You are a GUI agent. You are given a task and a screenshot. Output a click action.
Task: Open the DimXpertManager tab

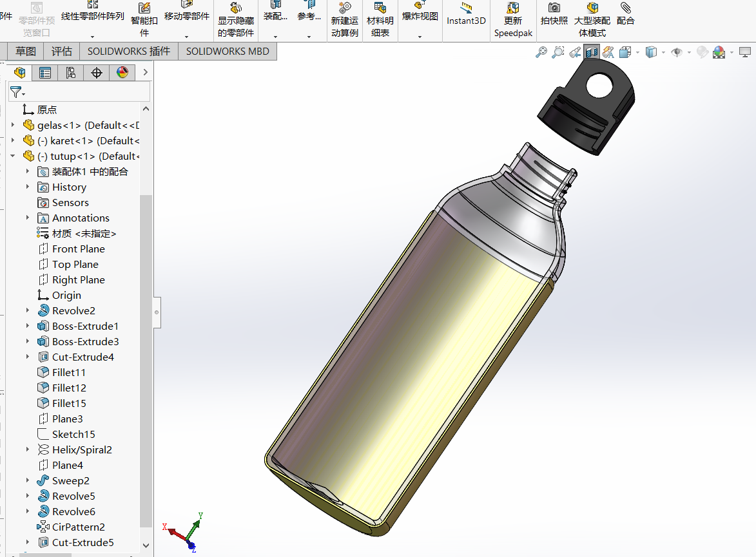97,73
